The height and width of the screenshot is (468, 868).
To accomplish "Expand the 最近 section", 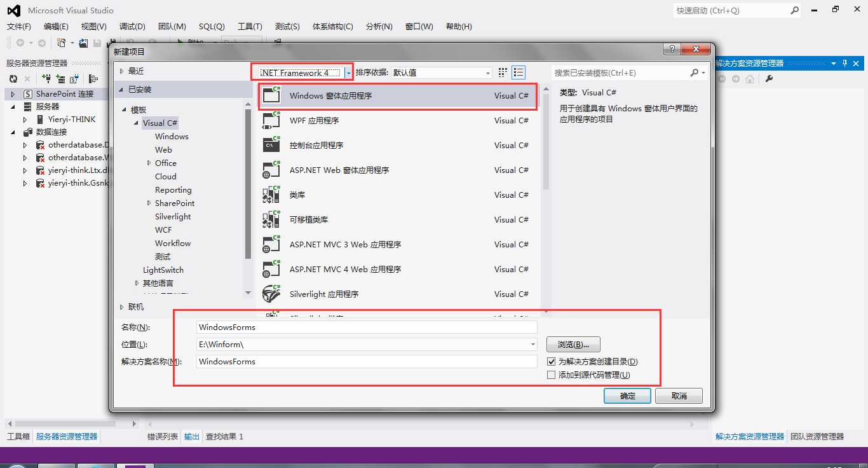I will [x=122, y=71].
